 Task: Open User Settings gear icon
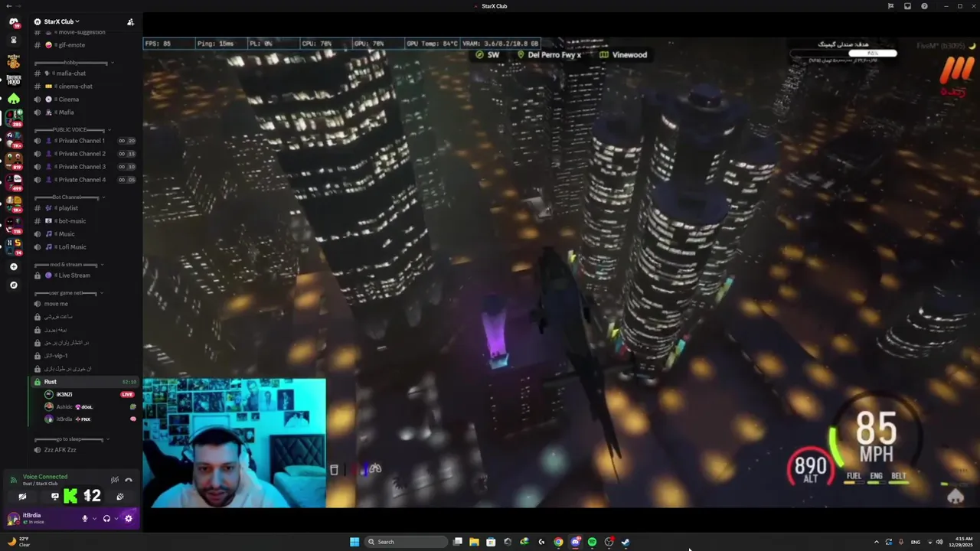128,518
